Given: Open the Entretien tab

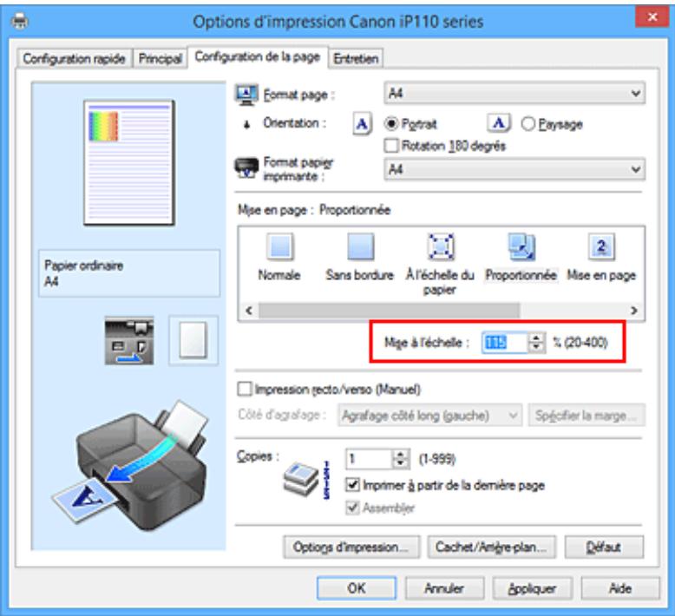Looking at the screenshot, I should [x=356, y=58].
